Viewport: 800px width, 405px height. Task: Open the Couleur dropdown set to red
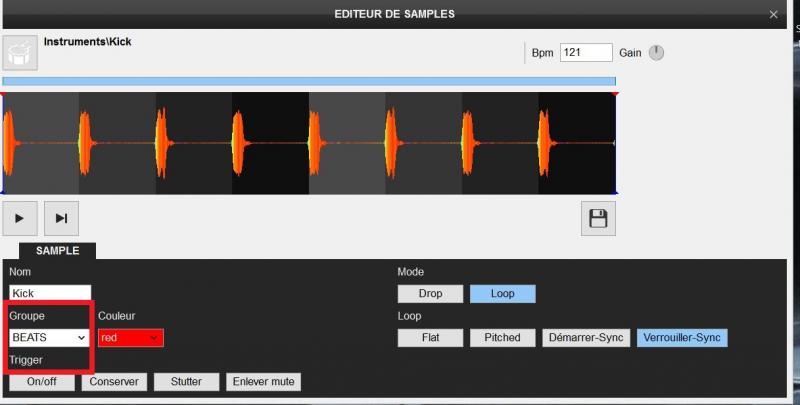pyautogui.click(x=131, y=338)
